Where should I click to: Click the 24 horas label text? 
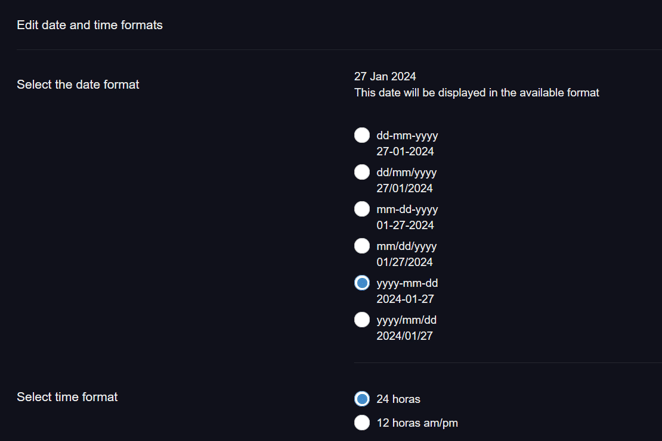pyautogui.click(x=398, y=399)
